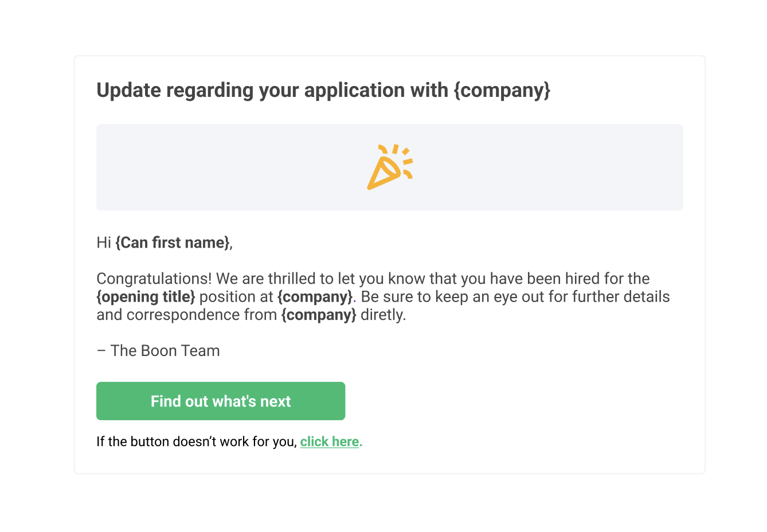Click {company} placeholder after "position at"

click(x=315, y=296)
